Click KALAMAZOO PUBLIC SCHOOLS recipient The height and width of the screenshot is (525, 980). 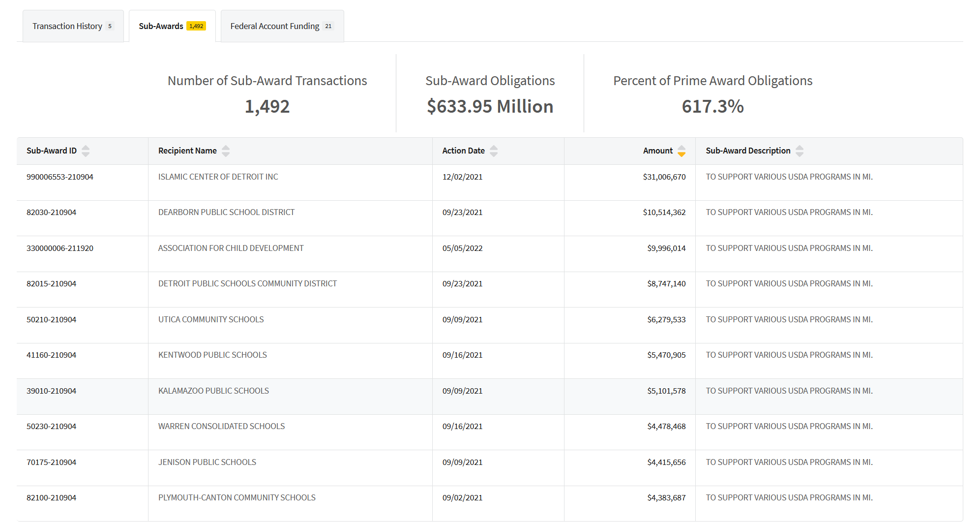coord(213,391)
